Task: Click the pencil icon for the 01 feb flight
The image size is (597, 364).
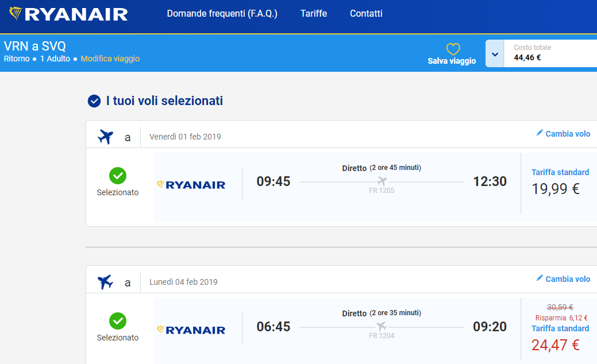Action: (540, 133)
